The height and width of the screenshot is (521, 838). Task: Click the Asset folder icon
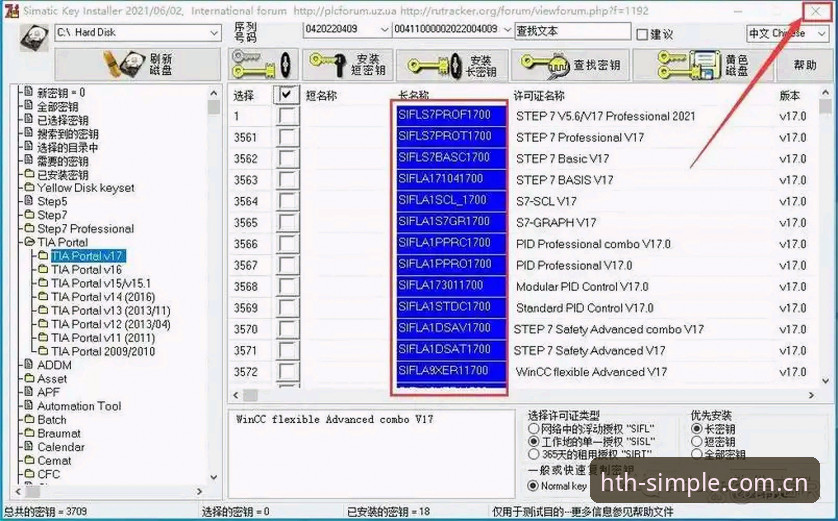29,378
